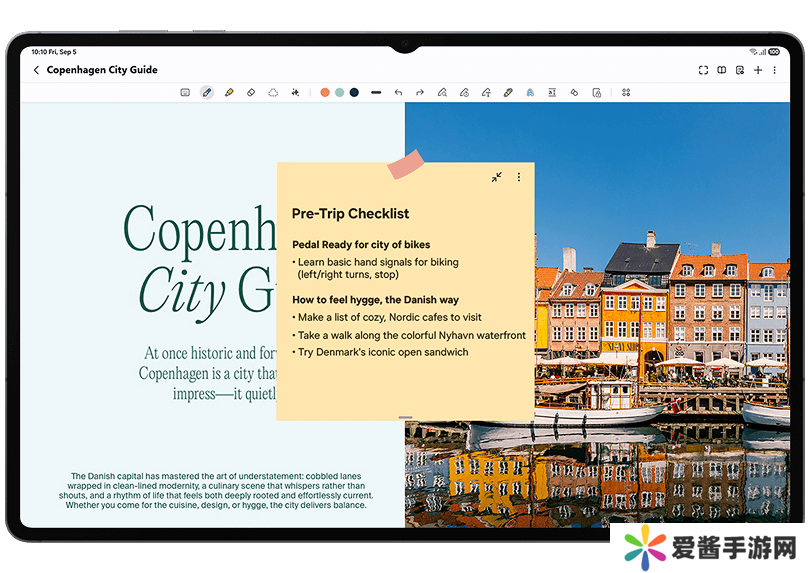Select the yellow highlighter tool
The width and height of the screenshot is (810, 573).
[229, 92]
